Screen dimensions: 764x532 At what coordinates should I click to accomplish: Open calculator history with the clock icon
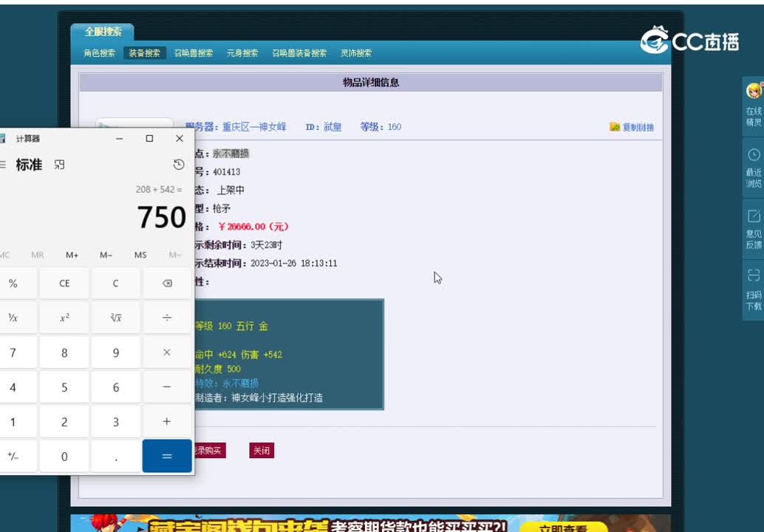click(x=178, y=166)
